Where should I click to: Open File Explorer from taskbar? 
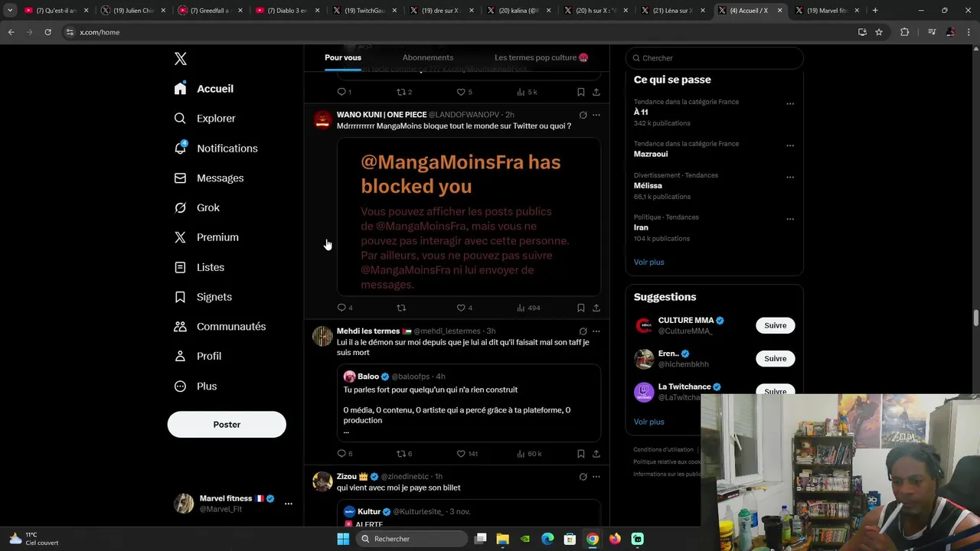point(502,539)
